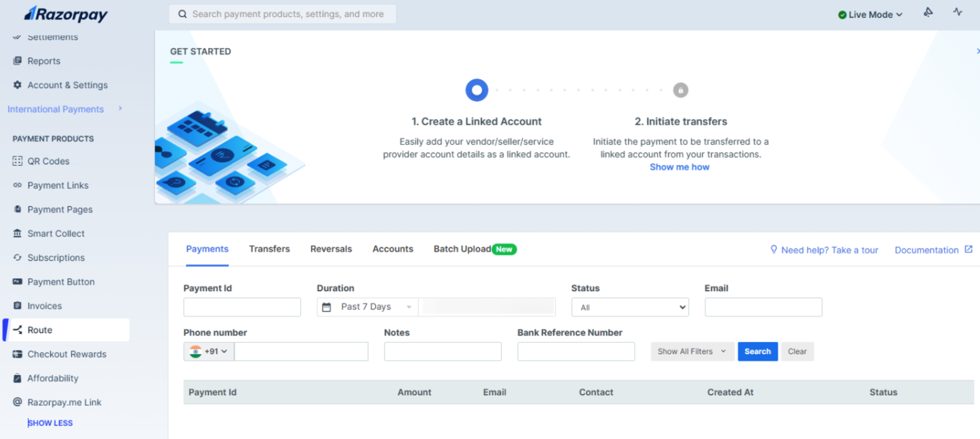The height and width of the screenshot is (439, 980).
Task: Click the green Live Mode status dot
Action: click(842, 15)
